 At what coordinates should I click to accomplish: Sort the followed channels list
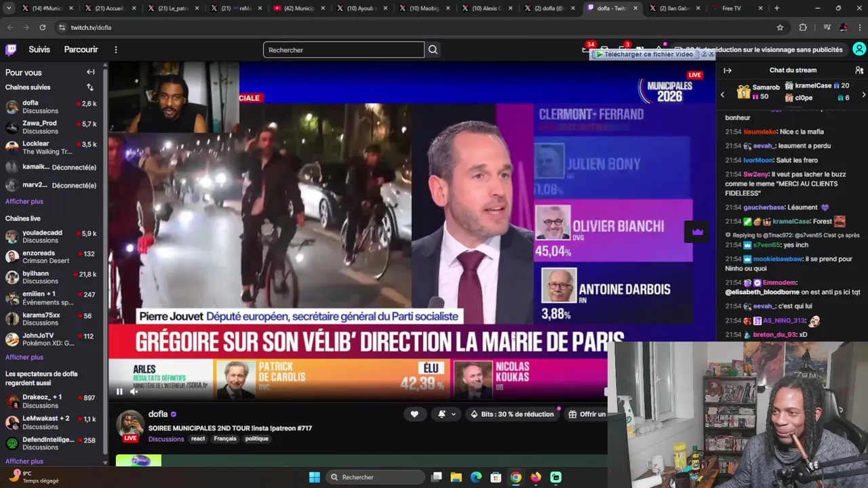click(x=90, y=87)
